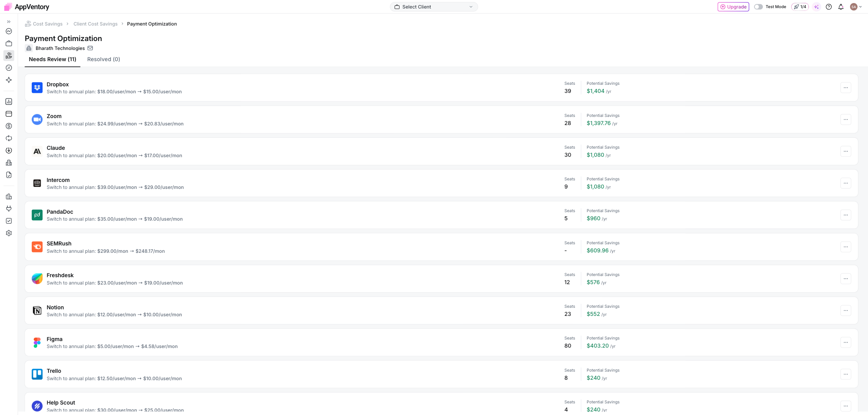The image size is (868, 415).
Task: Open the cost savings hand-coins sidebar icon
Action: click(x=9, y=56)
